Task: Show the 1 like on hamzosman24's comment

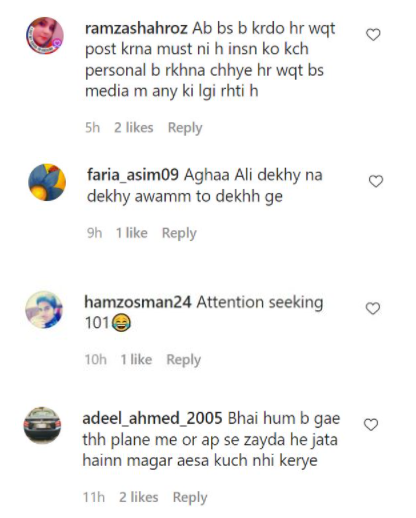Action: (x=136, y=360)
